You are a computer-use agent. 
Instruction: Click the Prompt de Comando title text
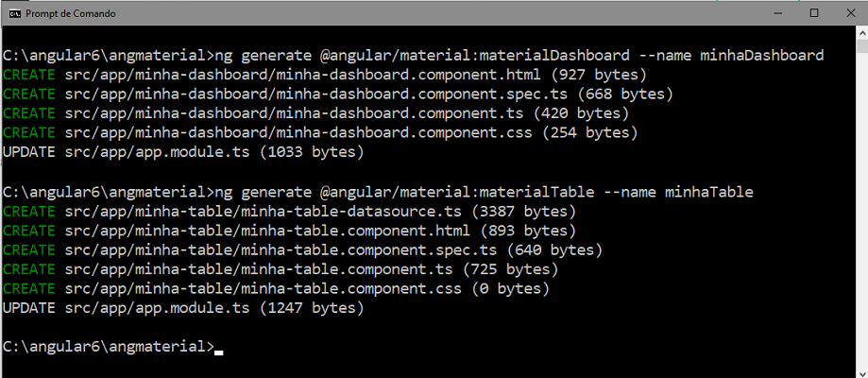tap(71, 14)
